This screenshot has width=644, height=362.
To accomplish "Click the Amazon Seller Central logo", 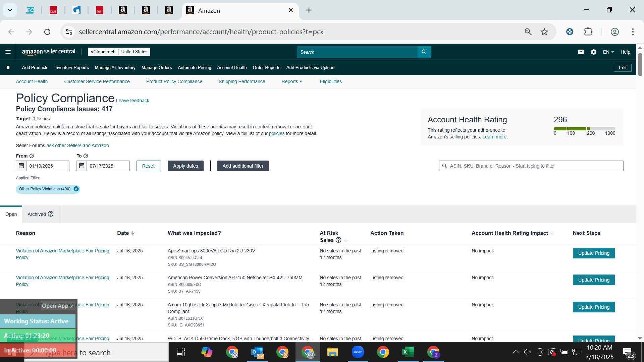I will pos(49,52).
